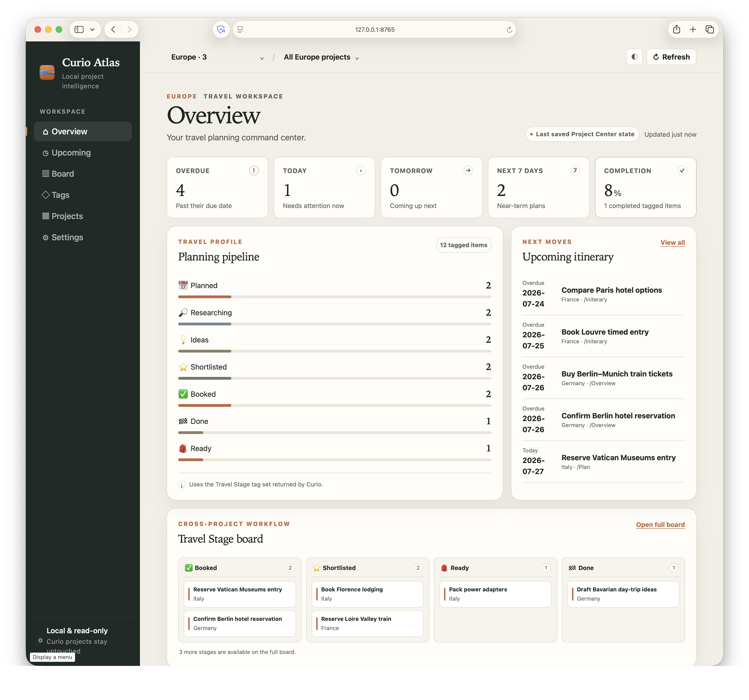Click the Planned calendar icon
749x700 pixels.
[x=183, y=285]
